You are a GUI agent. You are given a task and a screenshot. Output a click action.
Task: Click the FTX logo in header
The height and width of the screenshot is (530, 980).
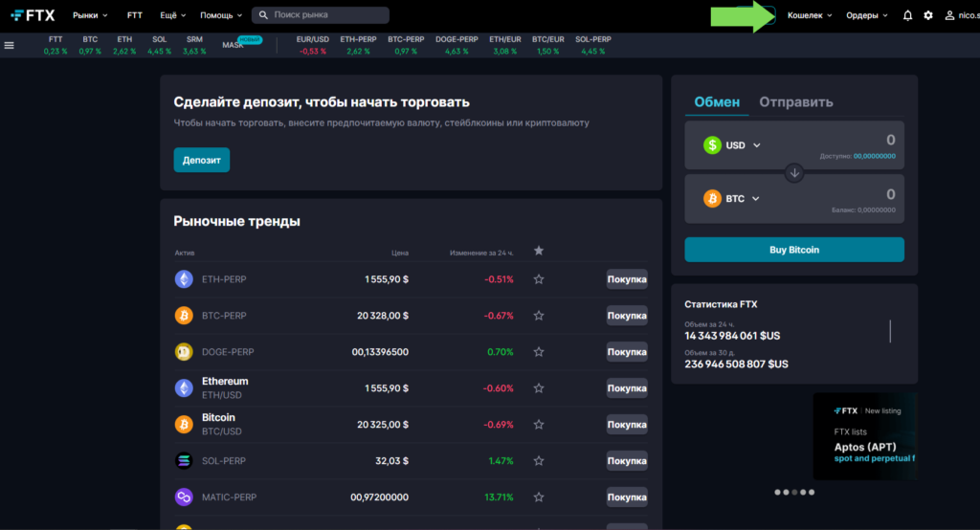[x=33, y=15]
